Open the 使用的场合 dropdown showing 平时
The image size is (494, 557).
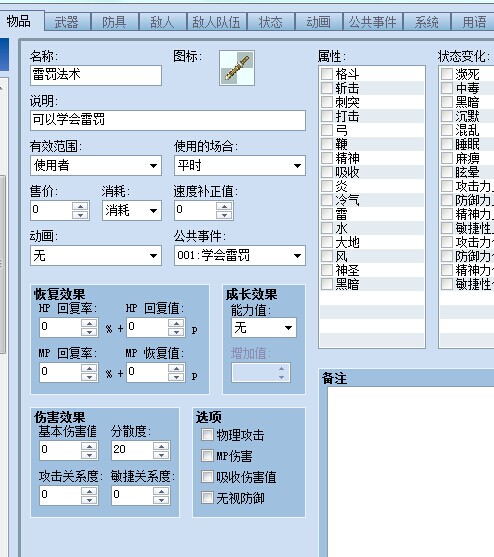240,165
